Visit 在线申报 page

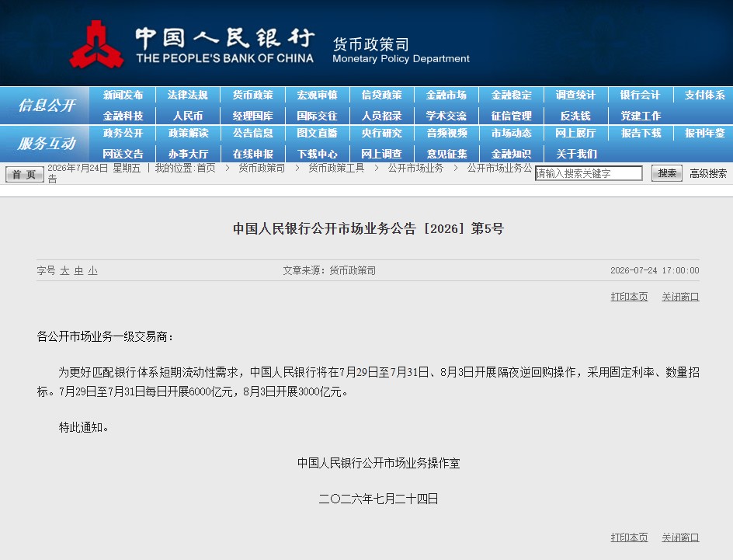click(252, 154)
